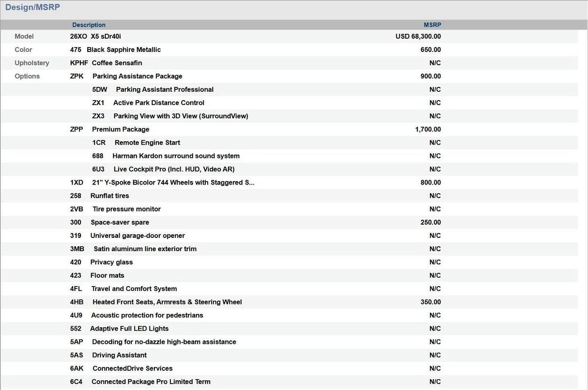Select the Remote Engine Start item
The height and width of the screenshot is (390, 588).
(x=147, y=142)
